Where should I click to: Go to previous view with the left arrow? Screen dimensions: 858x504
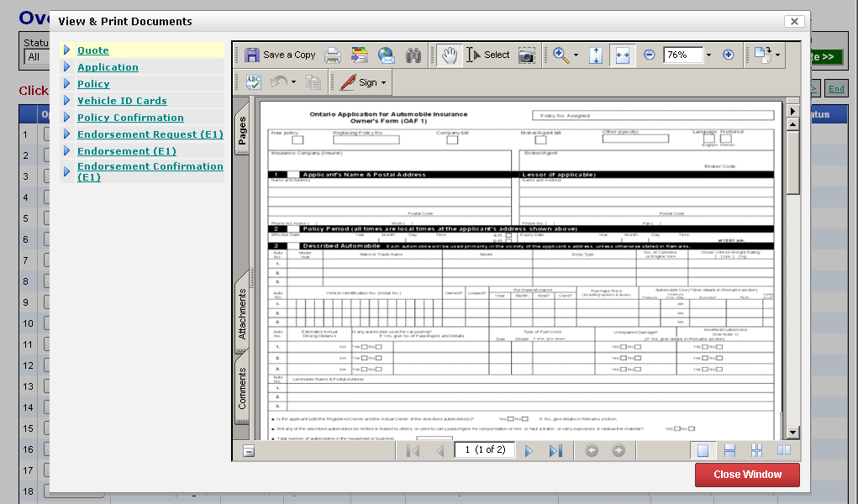click(x=592, y=450)
